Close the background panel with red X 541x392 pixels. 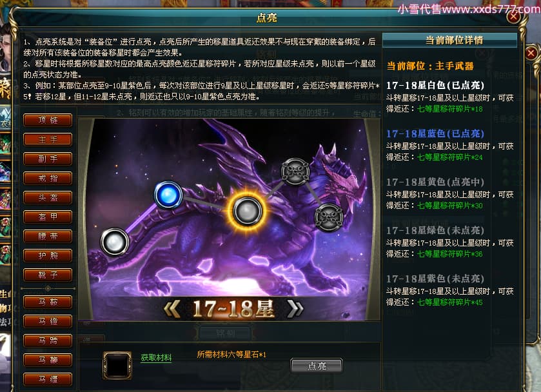pos(531,53)
